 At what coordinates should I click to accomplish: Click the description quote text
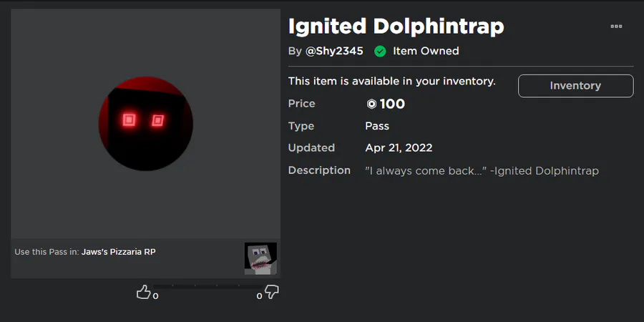pos(482,170)
